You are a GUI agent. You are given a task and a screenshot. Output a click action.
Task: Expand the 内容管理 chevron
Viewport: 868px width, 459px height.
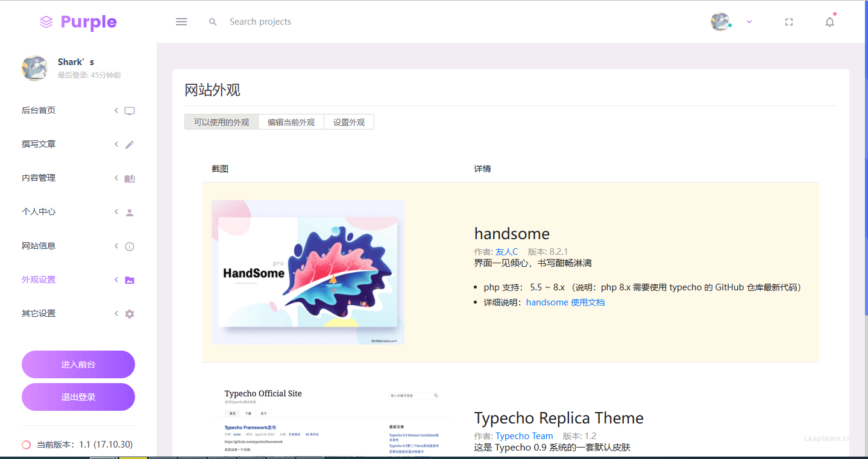116,178
